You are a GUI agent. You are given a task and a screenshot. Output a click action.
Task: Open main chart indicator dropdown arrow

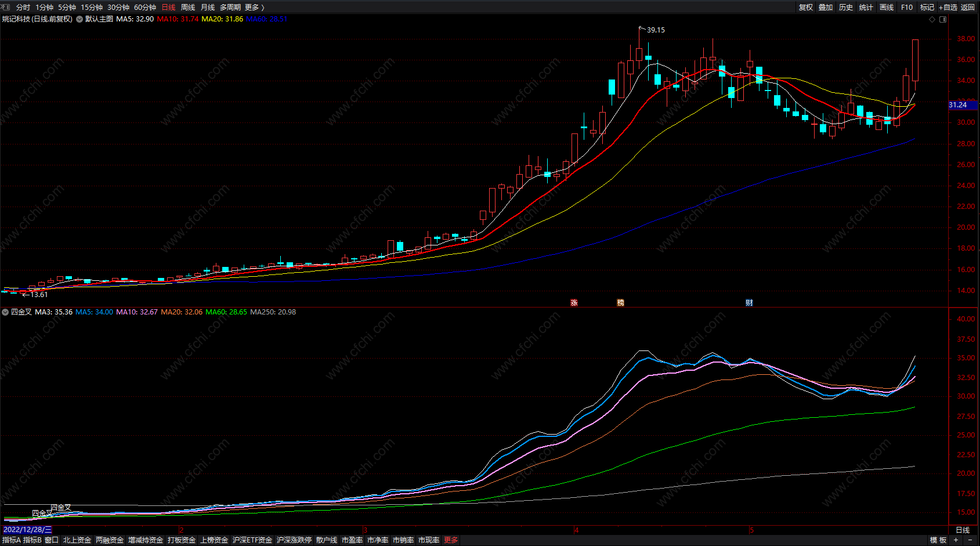(79, 19)
